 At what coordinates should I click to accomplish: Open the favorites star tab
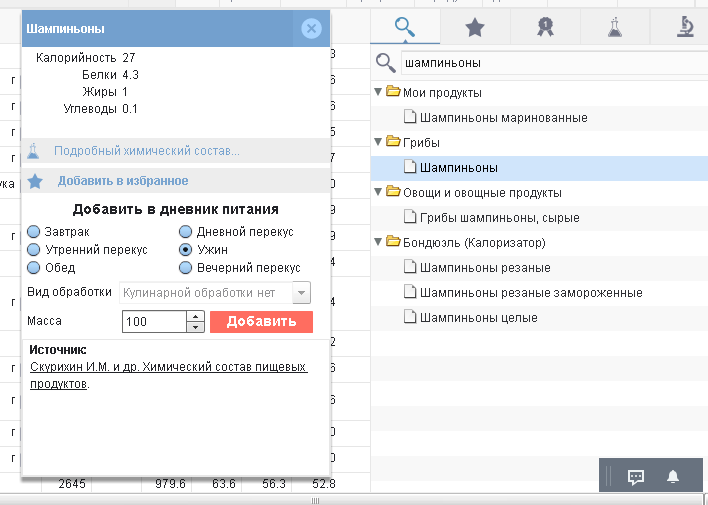coord(475,28)
